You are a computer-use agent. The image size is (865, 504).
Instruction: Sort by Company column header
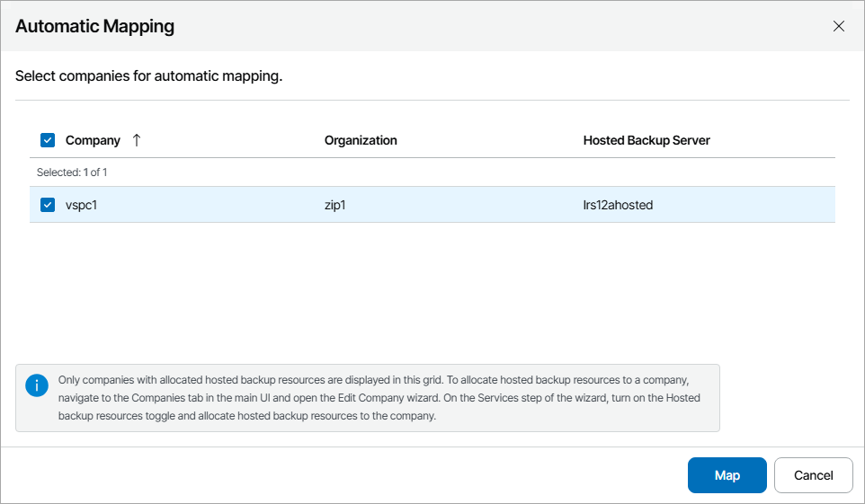93,140
